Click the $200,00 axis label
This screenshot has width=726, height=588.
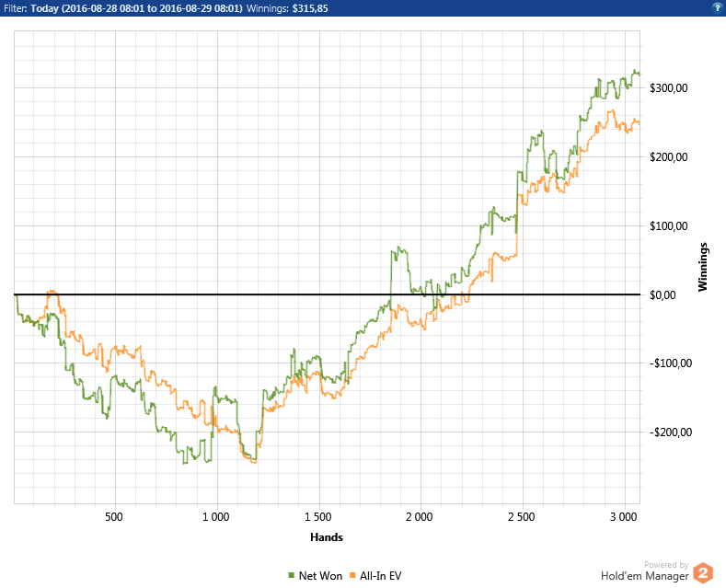[x=669, y=157]
